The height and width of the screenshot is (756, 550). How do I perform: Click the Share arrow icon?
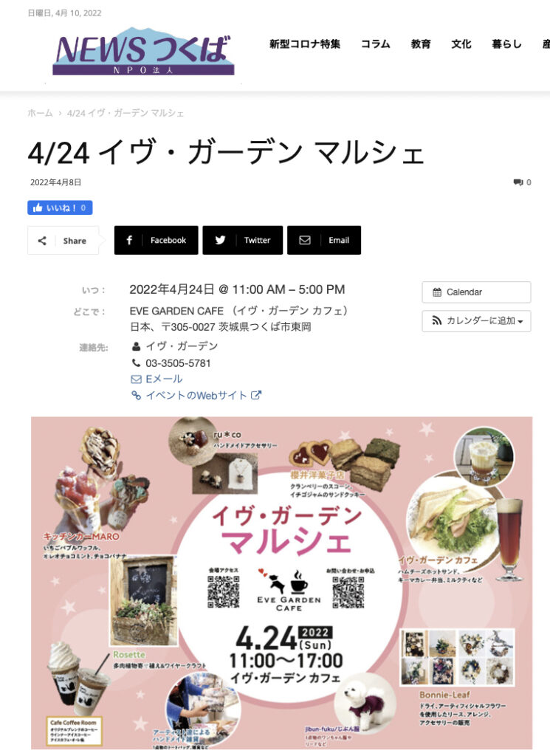tap(42, 241)
